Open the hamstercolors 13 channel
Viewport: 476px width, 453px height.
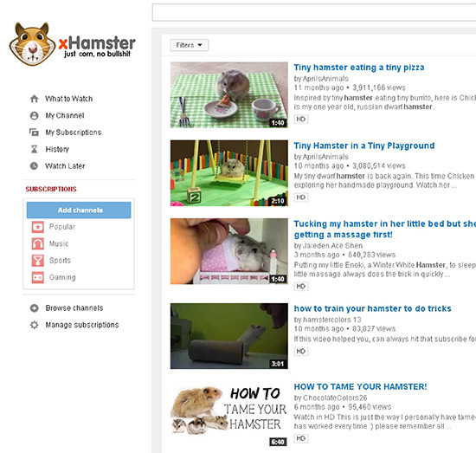tap(332, 320)
